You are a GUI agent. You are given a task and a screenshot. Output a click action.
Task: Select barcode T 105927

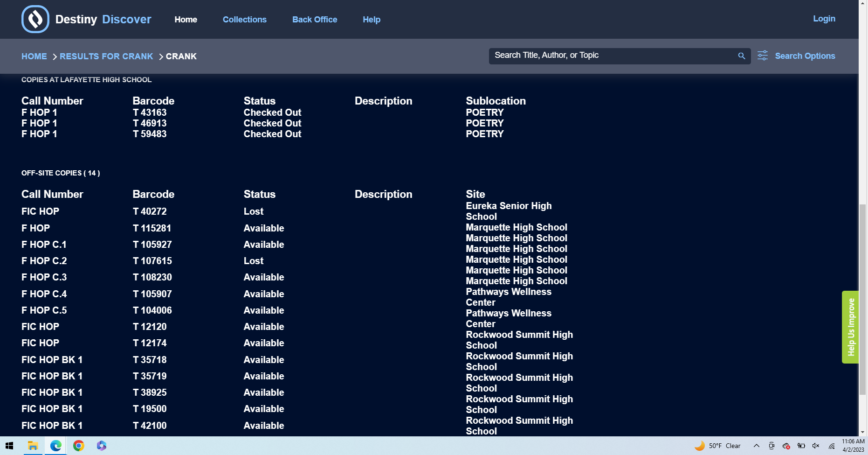pos(152,245)
